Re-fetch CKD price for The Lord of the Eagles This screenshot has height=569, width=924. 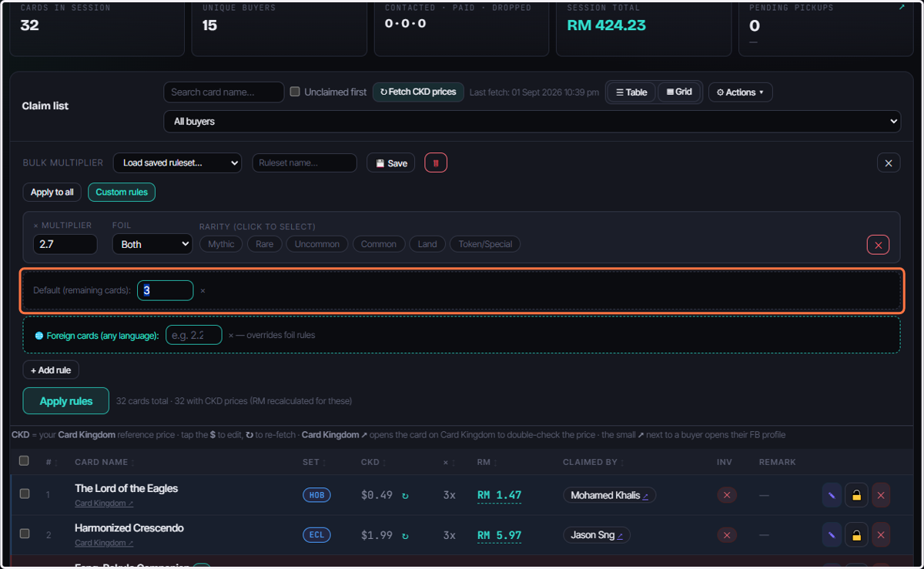[x=405, y=495]
